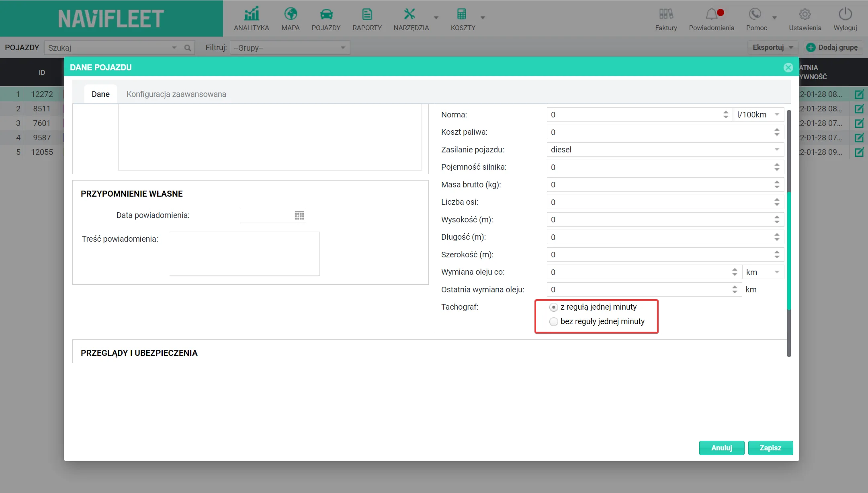Image resolution: width=868 pixels, height=493 pixels.
Task: Select 'bez reguły jednej minuty' radio button
Action: click(x=554, y=322)
